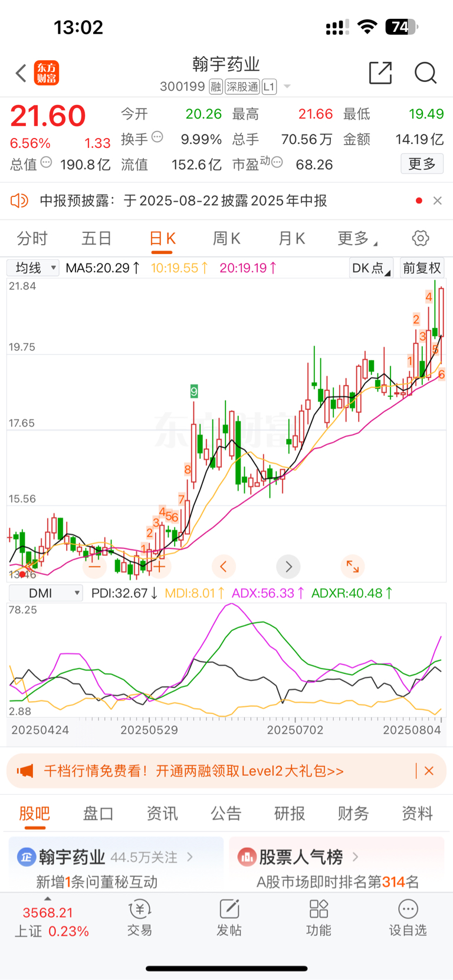Close the Level2 promo banner

pyautogui.click(x=429, y=771)
